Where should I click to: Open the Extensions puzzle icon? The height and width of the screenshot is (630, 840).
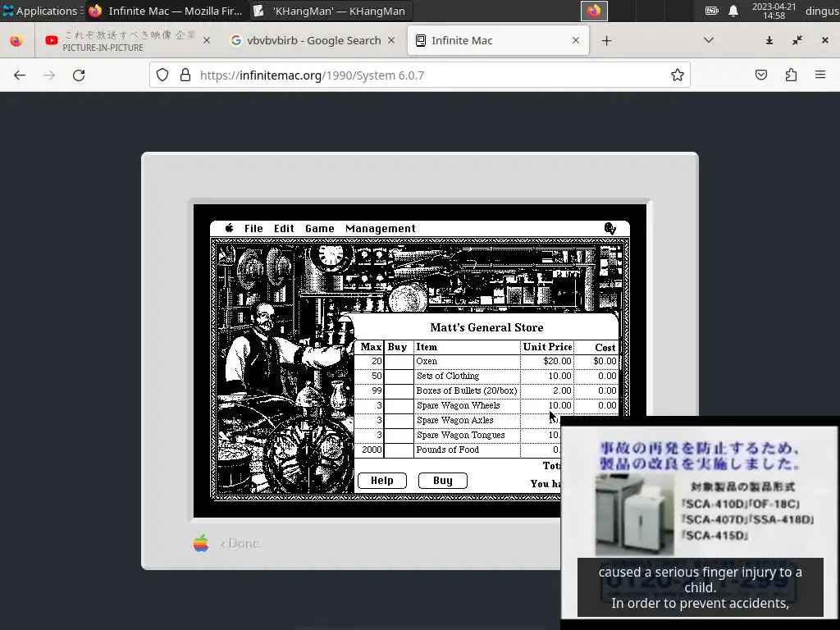point(792,75)
